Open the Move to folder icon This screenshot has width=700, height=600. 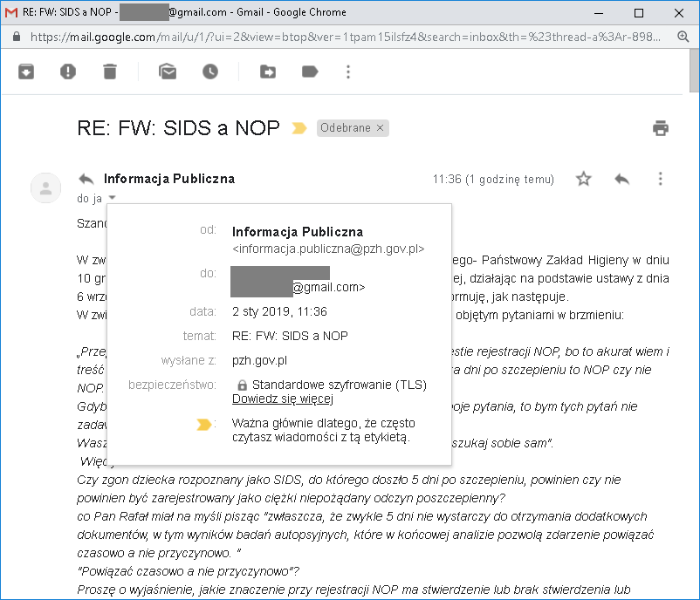pyautogui.click(x=268, y=72)
